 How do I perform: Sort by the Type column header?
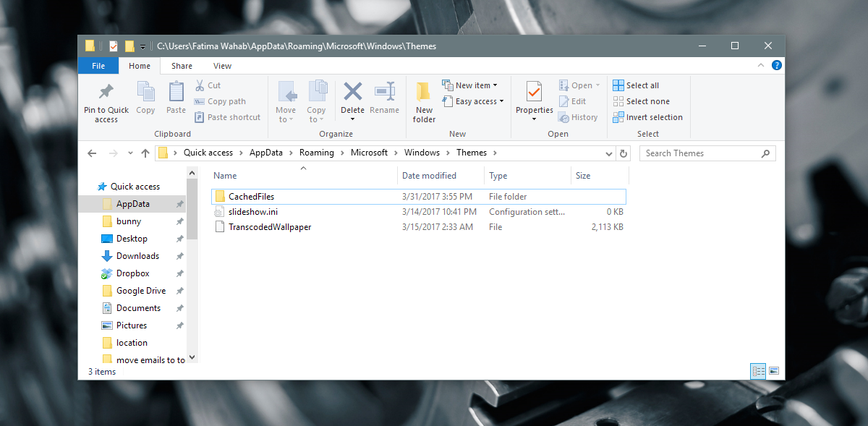click(527, 176)
